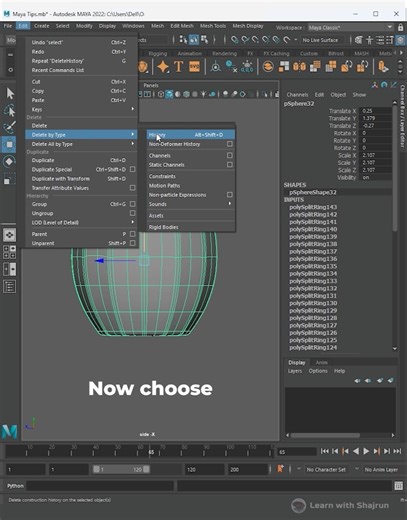Select four-view layout quick button
The image size is (407, 520).
pyautogui.click(x=9, y=252)
